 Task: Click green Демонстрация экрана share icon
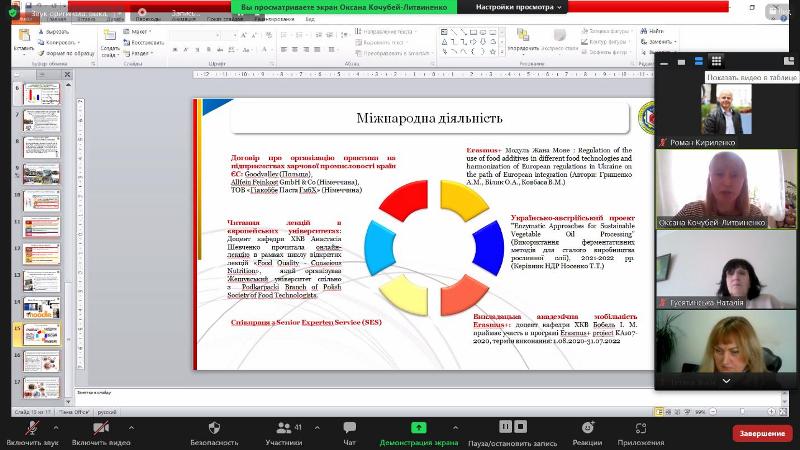coord(418,427)
